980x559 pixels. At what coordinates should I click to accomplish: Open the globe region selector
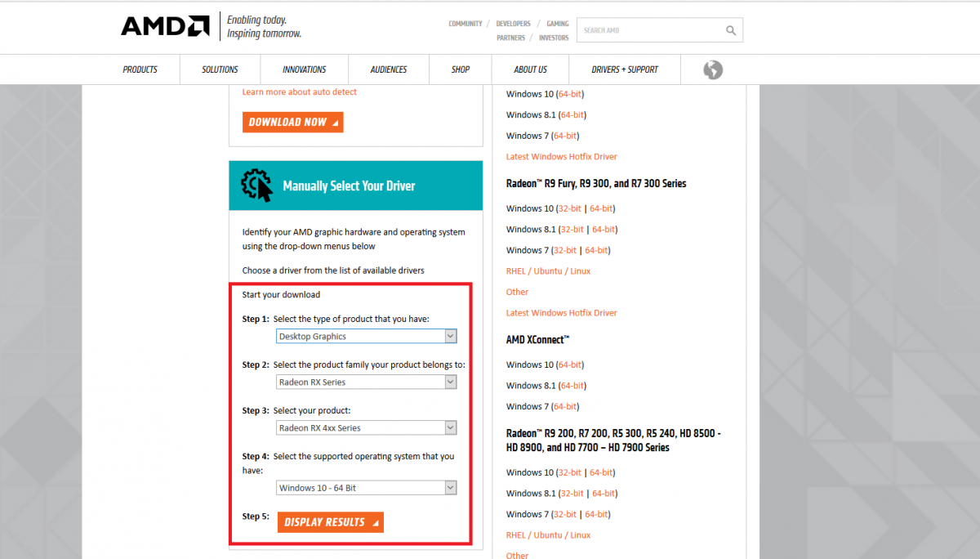(x=713, y=69)
